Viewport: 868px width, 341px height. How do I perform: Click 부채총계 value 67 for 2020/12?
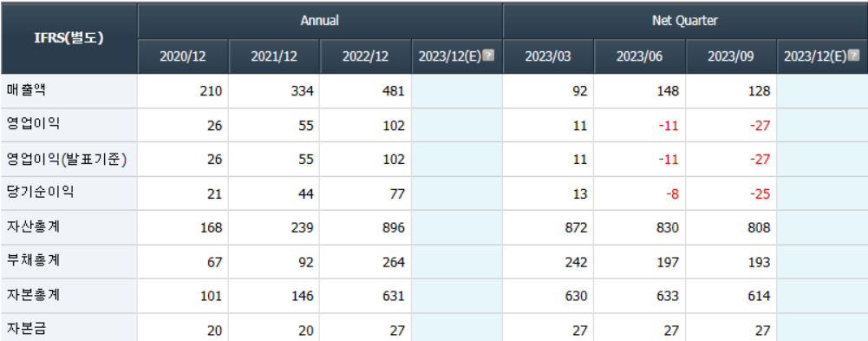(215, 262)
